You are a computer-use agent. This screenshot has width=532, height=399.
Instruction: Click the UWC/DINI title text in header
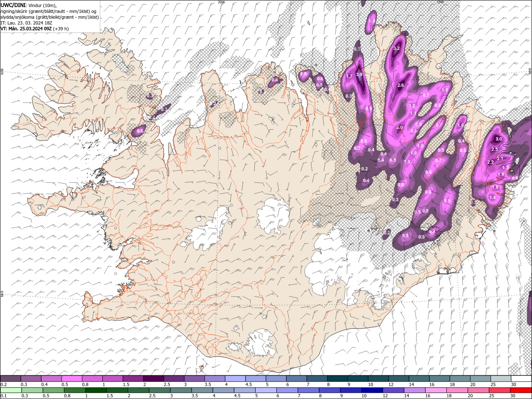(x=14, y=5)
